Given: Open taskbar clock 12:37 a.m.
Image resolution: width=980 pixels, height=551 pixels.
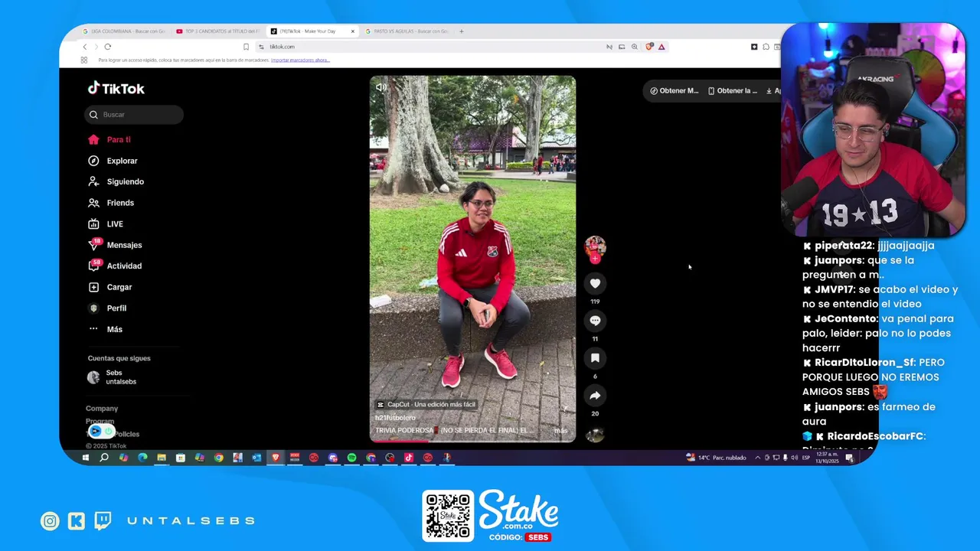Looking at the screenshot, I should pyautogui.click(x=827, y=458).
